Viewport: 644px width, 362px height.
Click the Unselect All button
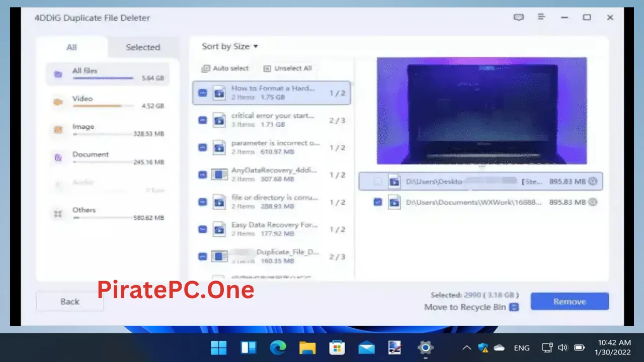288,68
